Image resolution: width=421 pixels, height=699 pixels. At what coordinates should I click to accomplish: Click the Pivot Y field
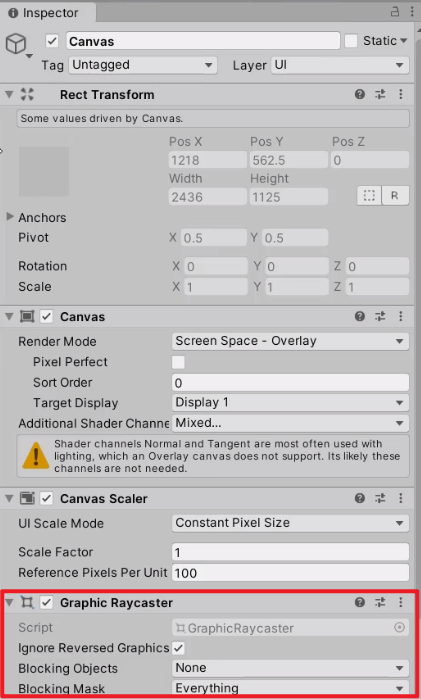295,238
